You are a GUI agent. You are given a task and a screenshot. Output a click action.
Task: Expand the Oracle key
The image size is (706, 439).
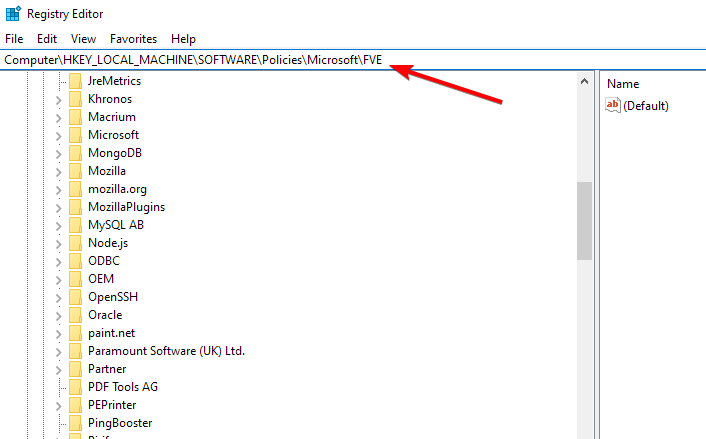pos(59,316)
